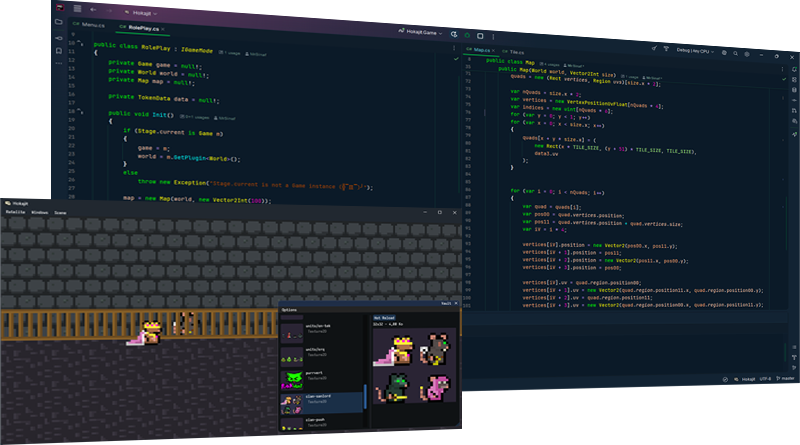Click the crowned king rat sprite in preview
The width and height of the screenshot is (800, 445).
394,351
